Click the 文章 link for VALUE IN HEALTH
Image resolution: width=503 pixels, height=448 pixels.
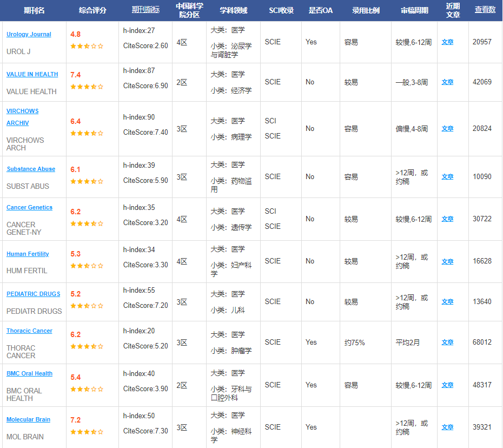(447, 82)
